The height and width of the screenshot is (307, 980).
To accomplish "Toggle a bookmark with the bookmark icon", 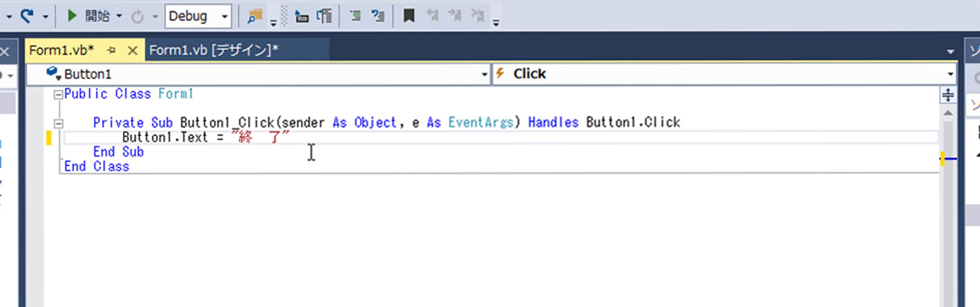I will (409, 16).
